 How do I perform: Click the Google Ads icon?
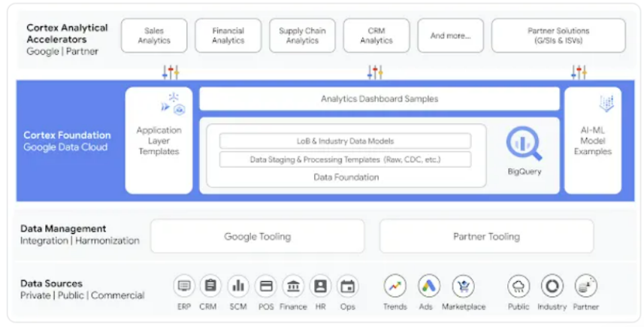[429, 286]
